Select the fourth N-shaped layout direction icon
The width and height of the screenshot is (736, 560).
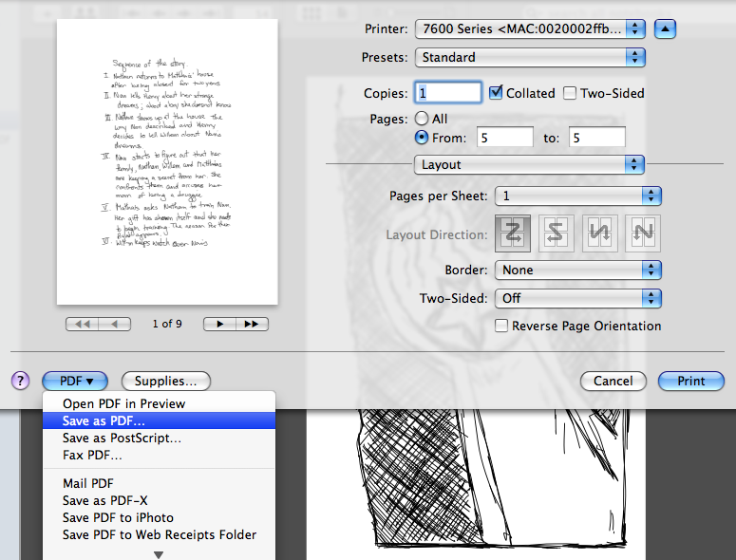pos(643,233)
